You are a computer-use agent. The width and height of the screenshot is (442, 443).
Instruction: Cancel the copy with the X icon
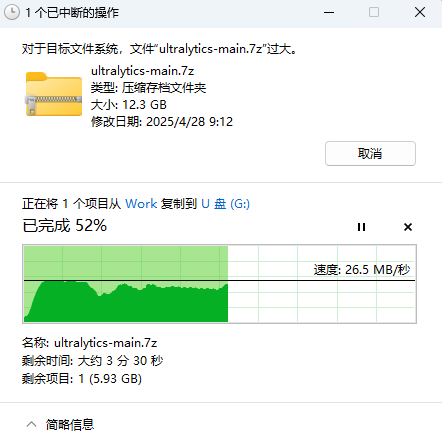point(408,227)
